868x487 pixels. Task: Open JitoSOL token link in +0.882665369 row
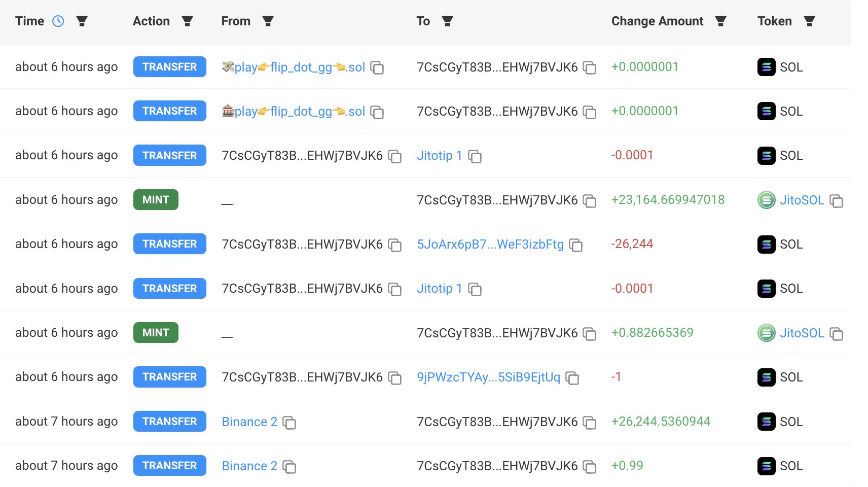[x=802, y=333]
